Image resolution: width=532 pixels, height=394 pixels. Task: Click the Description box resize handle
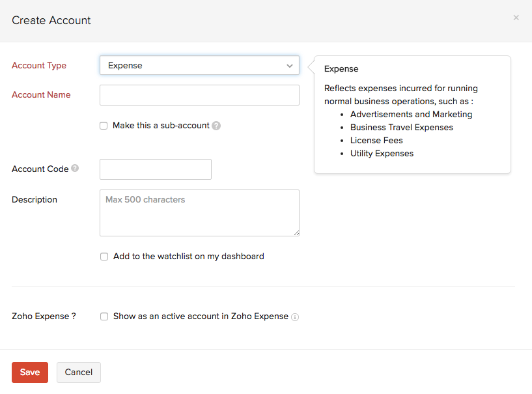pyautogui.click(x=296, y=232)
